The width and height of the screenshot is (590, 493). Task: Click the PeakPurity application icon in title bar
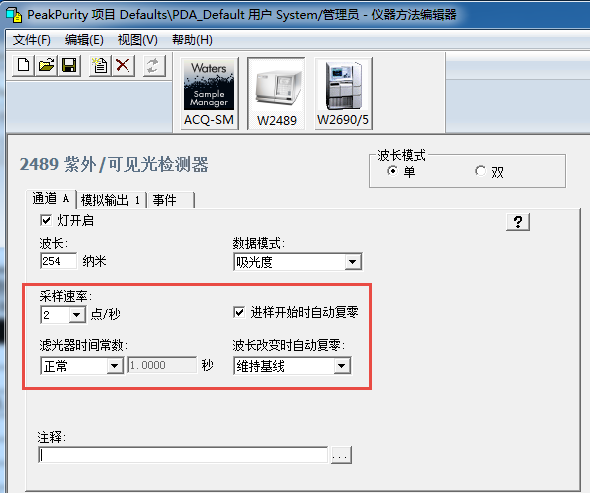(x=14, y=15)
